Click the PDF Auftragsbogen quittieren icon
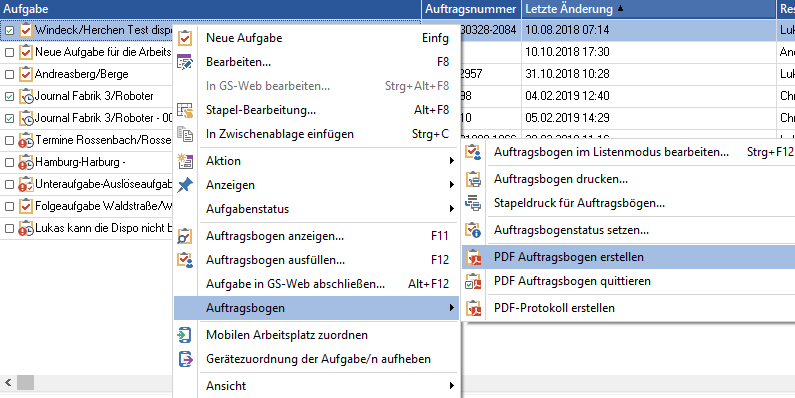The height and width of the screenshot is (398, 795). click(473, 281)
